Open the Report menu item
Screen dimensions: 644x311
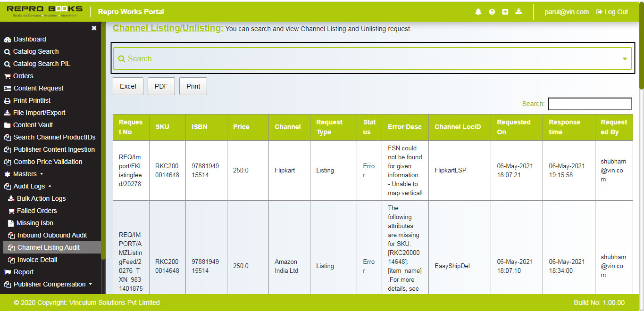[x=25, y=272]
